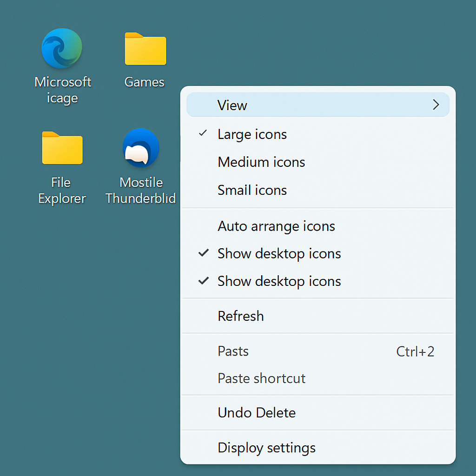Toggle the second Show desktop icons entry

[x=318, y=281]
